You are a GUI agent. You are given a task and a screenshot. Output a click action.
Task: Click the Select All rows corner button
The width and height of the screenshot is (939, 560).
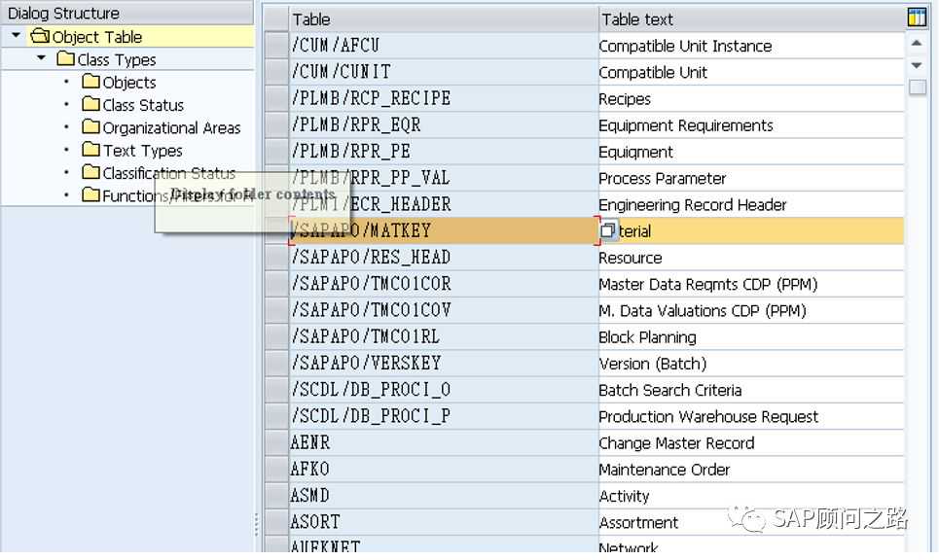click(x=277, y=18)
